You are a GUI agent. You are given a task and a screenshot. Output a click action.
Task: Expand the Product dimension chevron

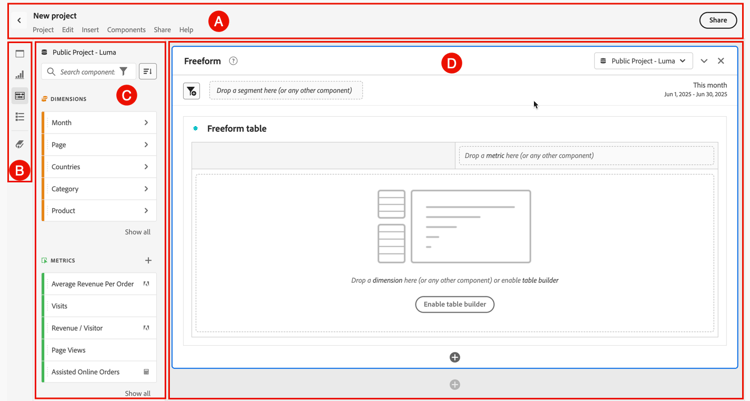click(146, 211)
